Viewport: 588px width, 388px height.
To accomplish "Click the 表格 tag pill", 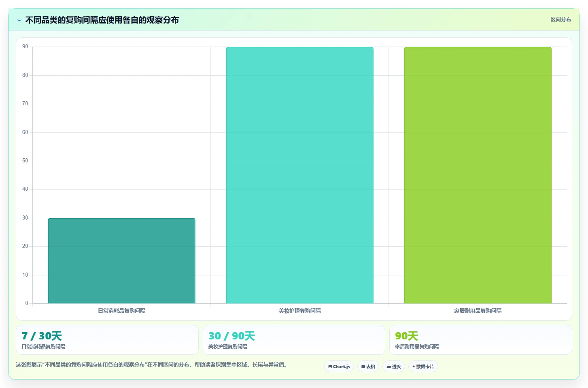I will click(x=368, y=367).
